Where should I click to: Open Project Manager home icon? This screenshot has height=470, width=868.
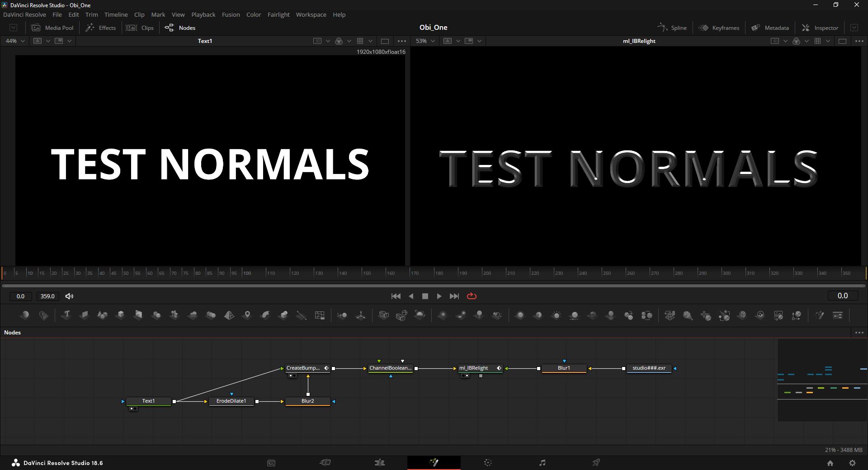830,463
